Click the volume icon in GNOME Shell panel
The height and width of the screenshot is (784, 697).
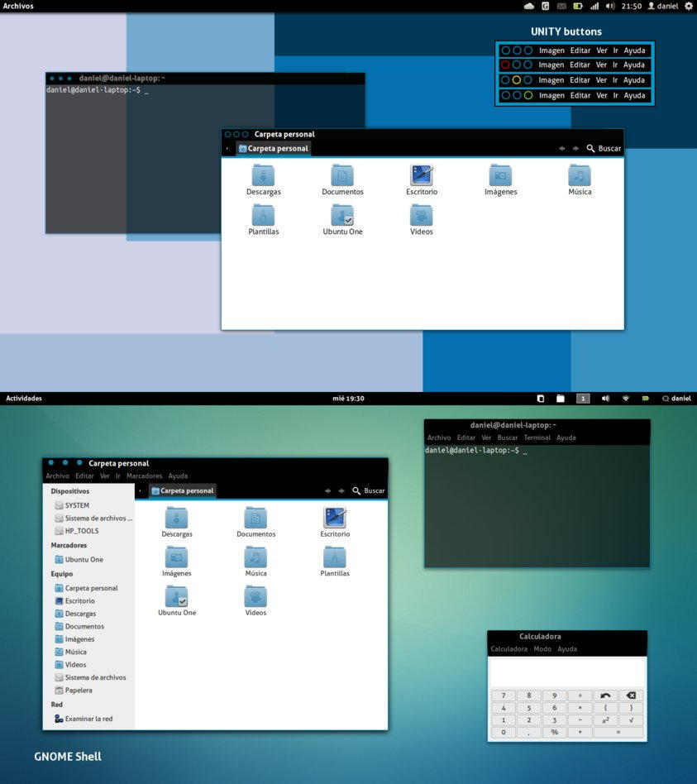(x=606, y=398)
